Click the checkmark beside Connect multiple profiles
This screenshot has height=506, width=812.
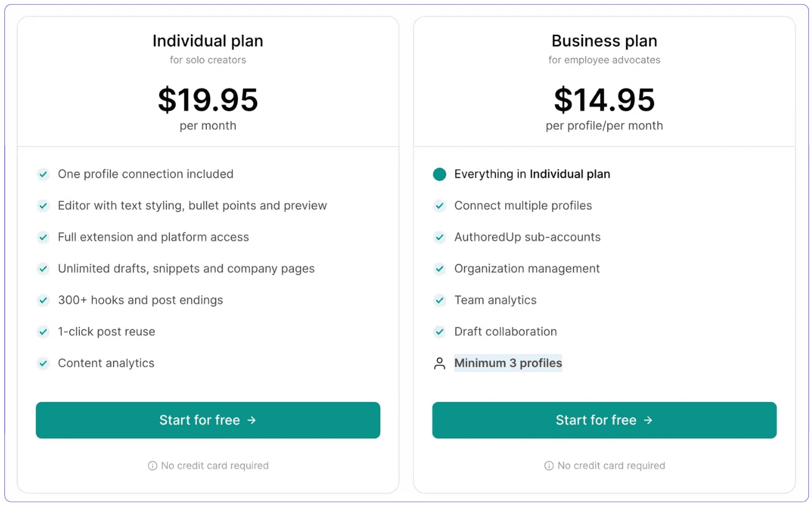click(439, 206)
